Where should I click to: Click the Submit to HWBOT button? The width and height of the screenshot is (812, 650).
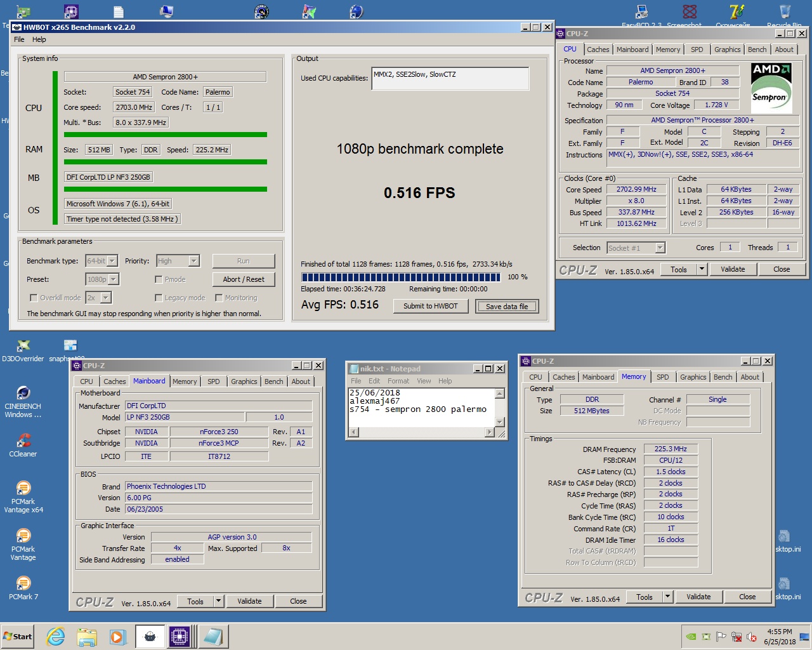tap(431, 306)
